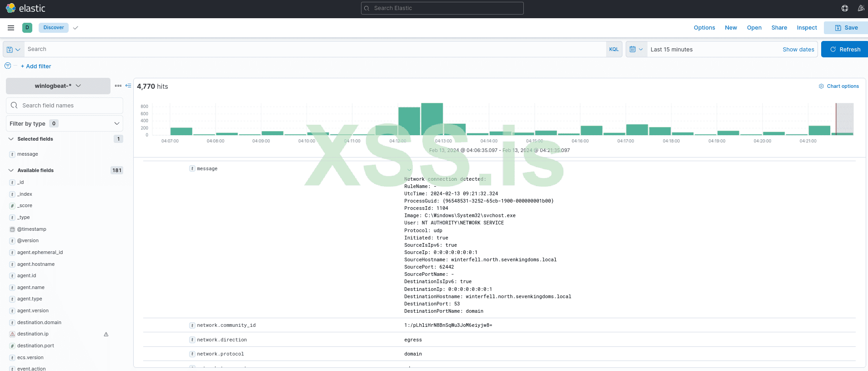Open the saved query menu icon
Screen dimensions: 868x371
pos(14,49)
